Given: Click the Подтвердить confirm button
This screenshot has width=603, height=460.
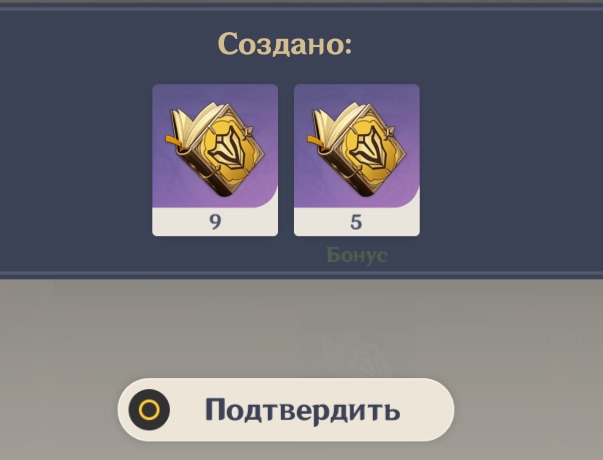Looking at the screenshot, I should 286,410.
